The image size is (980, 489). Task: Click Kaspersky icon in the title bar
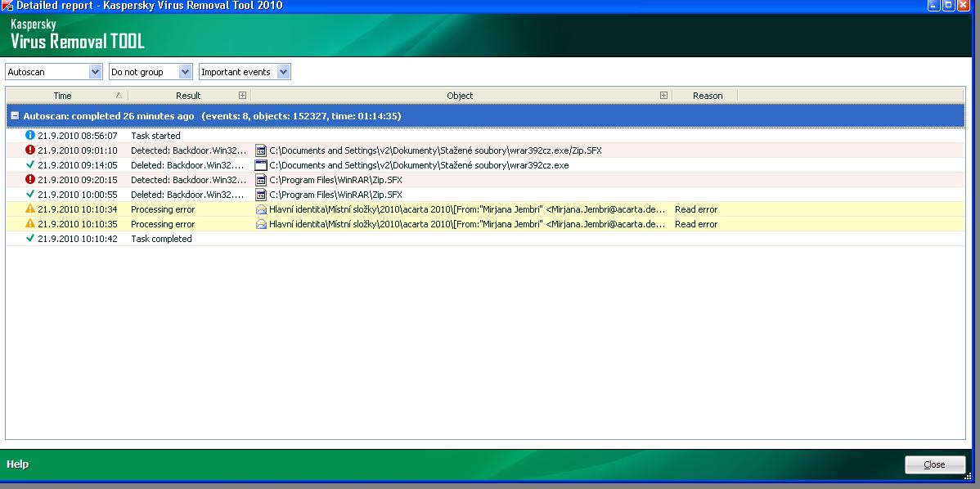[x=7, y=6]
